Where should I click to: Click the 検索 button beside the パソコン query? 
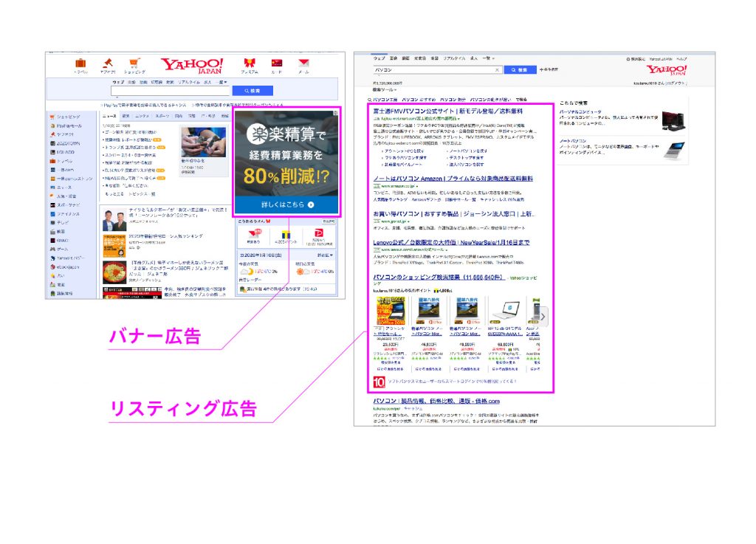pos(520,70)
